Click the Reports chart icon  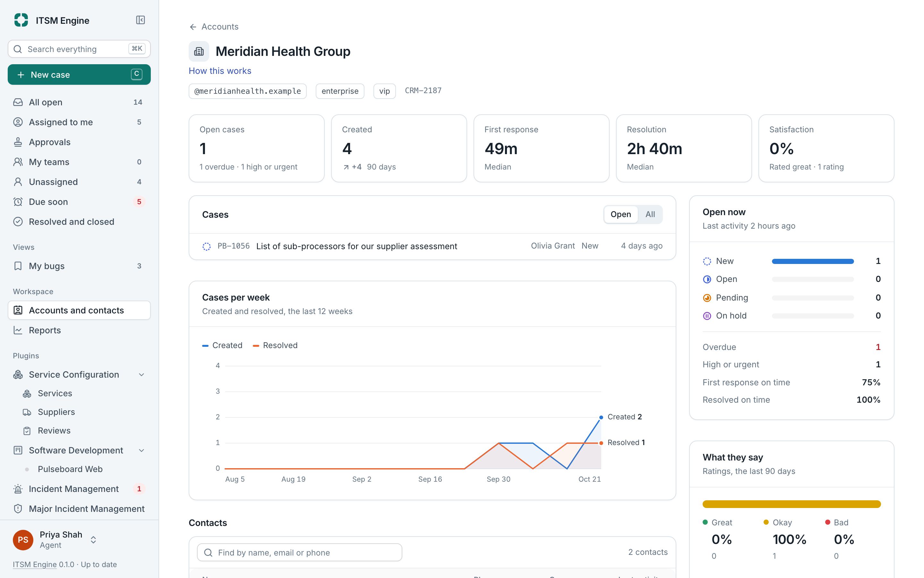pos(18,330)
